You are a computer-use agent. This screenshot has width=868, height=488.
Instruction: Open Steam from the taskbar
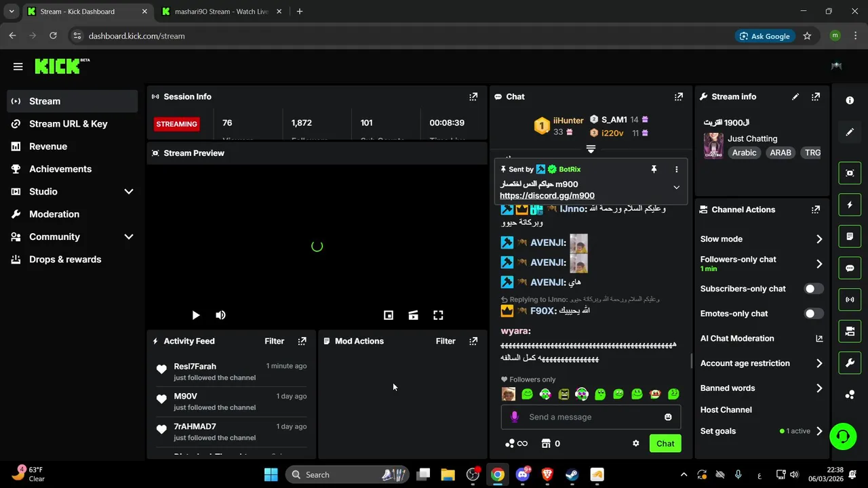tap(572, 474)
